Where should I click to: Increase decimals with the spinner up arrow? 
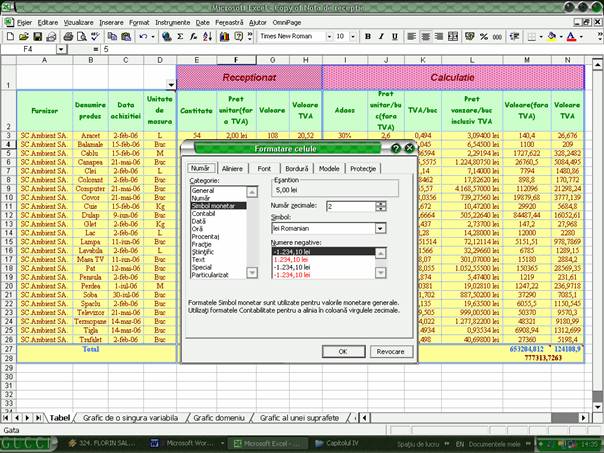[x=381, y=203]
